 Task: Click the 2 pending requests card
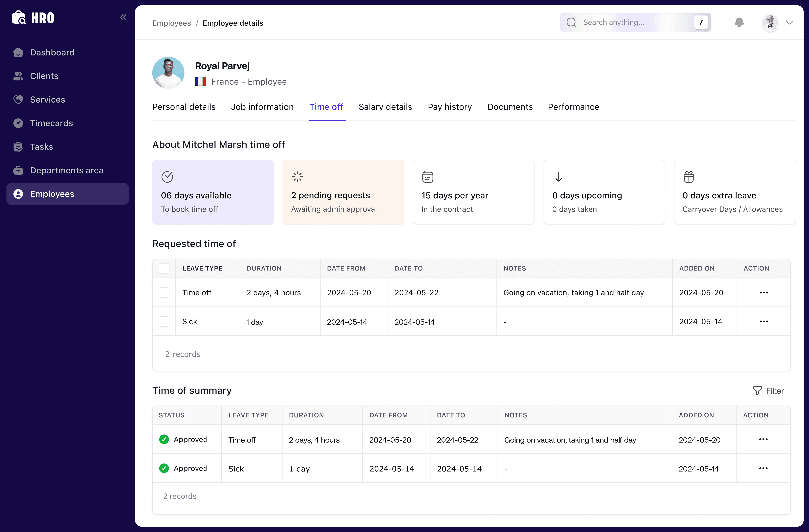pos(343,192)
